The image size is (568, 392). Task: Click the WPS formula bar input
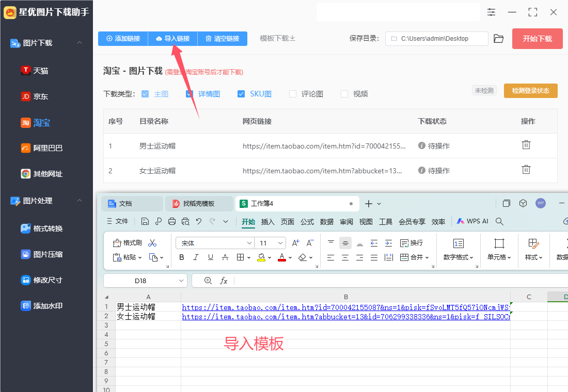coord(400,281)
